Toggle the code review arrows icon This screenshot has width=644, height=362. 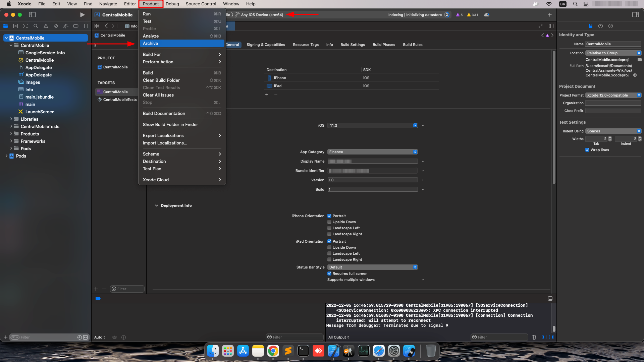540,26
